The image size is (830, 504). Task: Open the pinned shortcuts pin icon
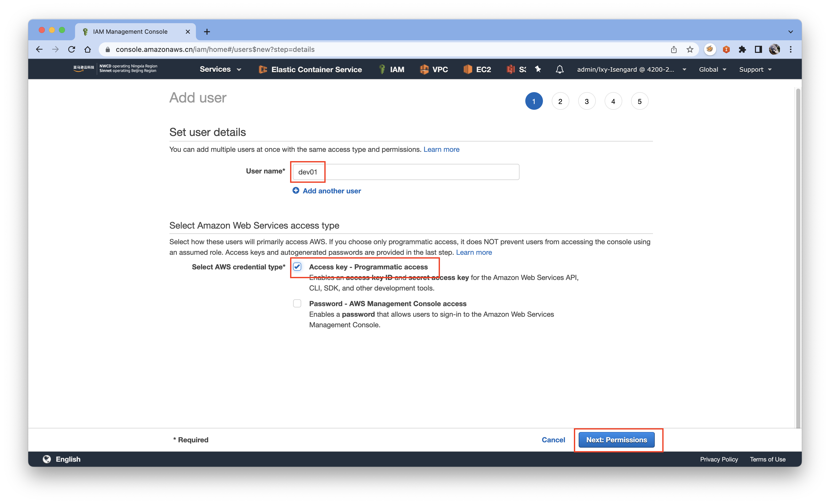coord(538,69)
